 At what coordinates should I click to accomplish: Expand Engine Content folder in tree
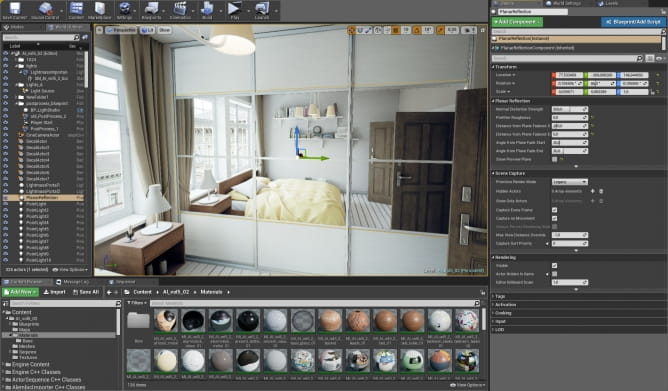click(3, 365)
